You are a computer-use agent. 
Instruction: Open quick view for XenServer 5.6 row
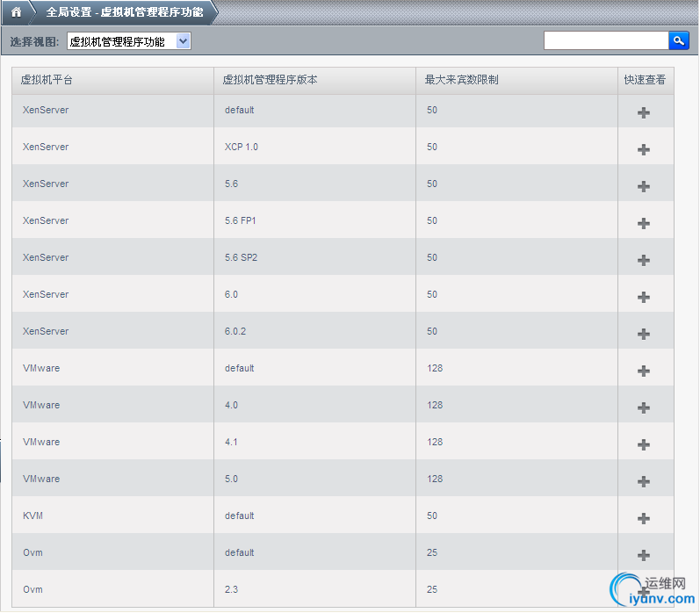tap(643, 186)
